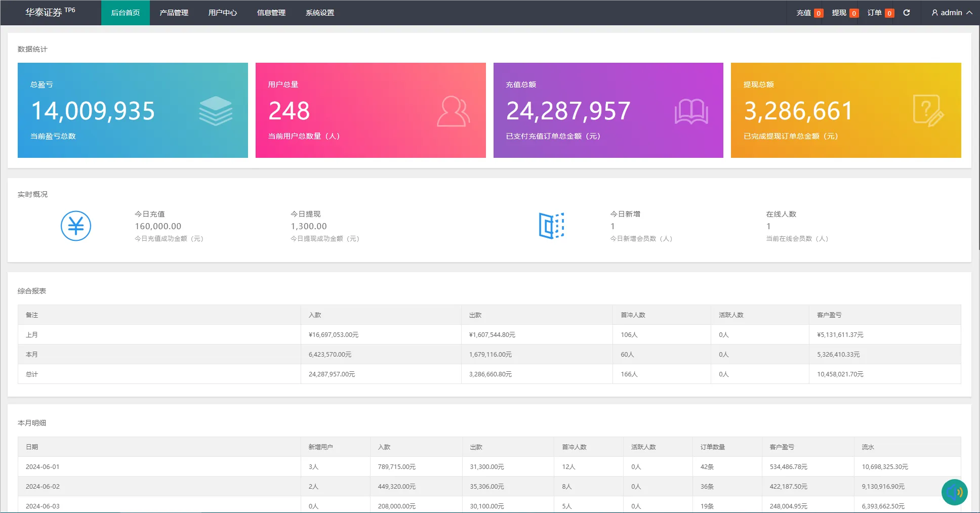Open the 产品管理 menu

[x=174, y=13]
